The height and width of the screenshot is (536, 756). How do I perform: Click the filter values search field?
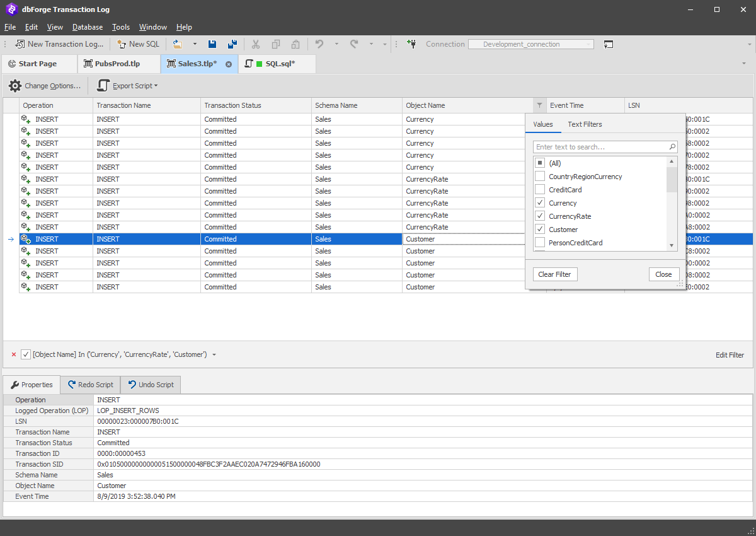(x=605, y=147)
